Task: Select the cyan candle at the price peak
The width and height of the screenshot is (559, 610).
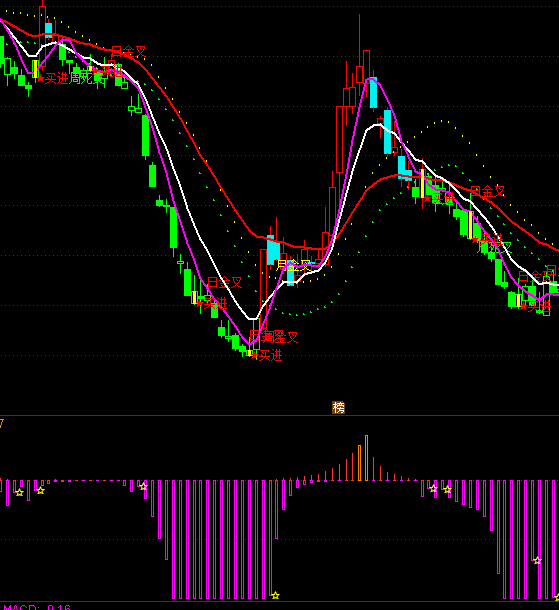Action: click(x=373, y=93)
